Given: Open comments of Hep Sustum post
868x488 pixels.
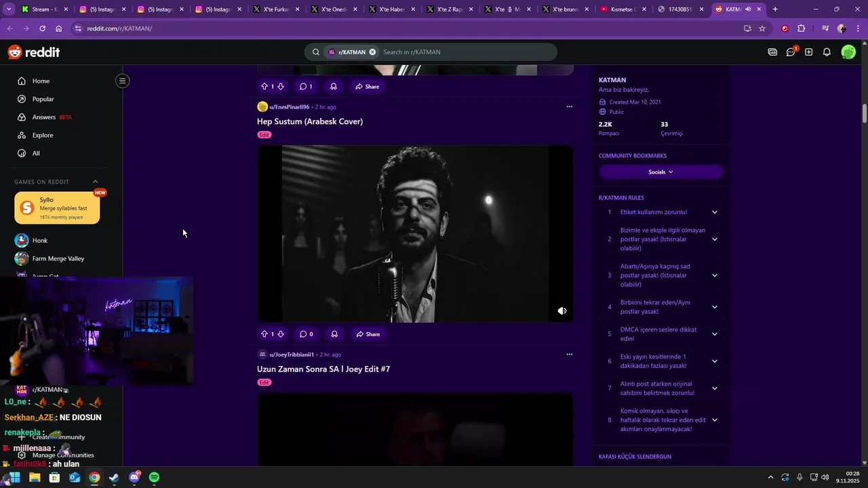Looking at the screenshot, I should [307, 334].
